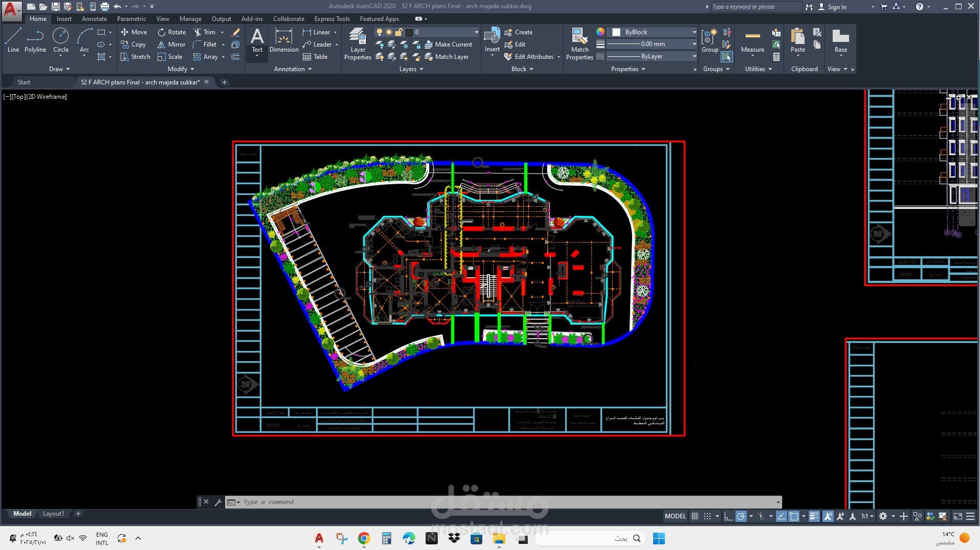The width and height of the screenshot is (980, 550).
Task: Start the Move command
Action: [x=133, y=32]
